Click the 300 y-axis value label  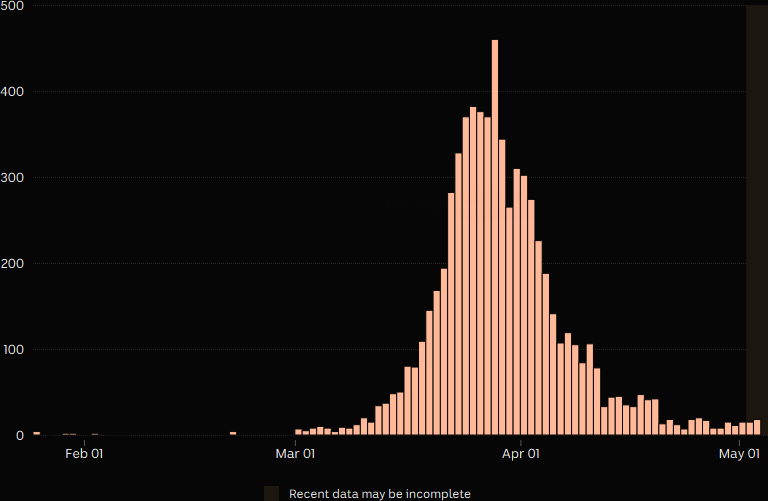[14, 178]
